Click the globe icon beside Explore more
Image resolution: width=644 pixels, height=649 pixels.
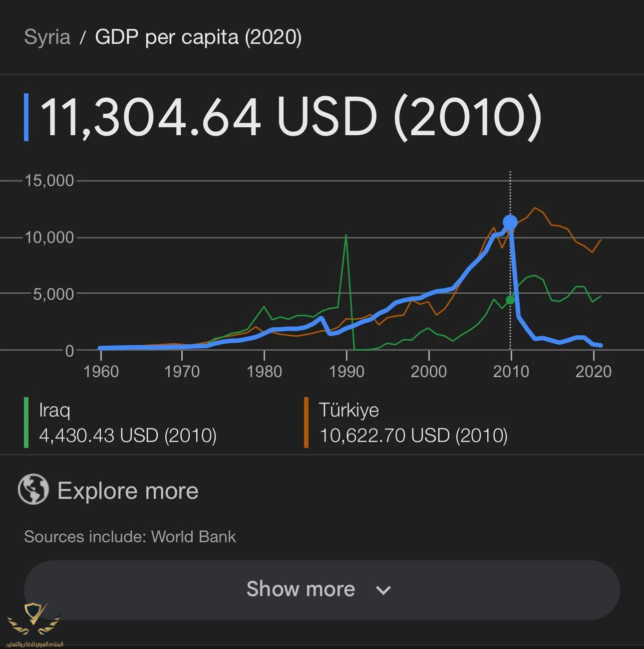click(x=33, y=489)
